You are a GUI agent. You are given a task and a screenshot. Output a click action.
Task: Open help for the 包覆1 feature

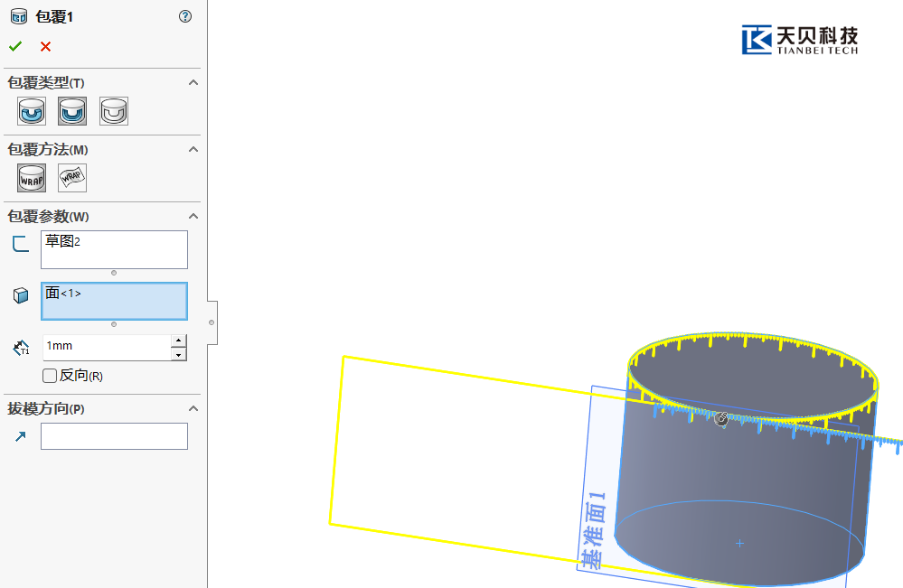pos(185,16)
